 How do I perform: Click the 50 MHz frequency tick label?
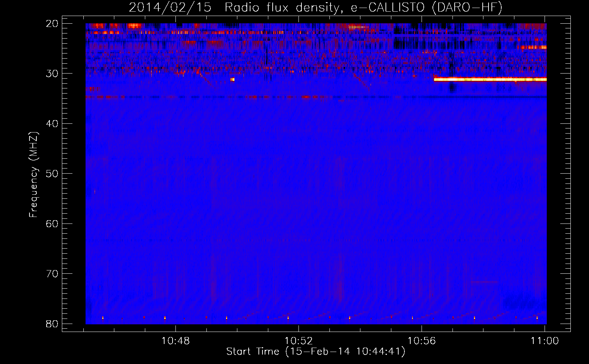coord(52,174)
